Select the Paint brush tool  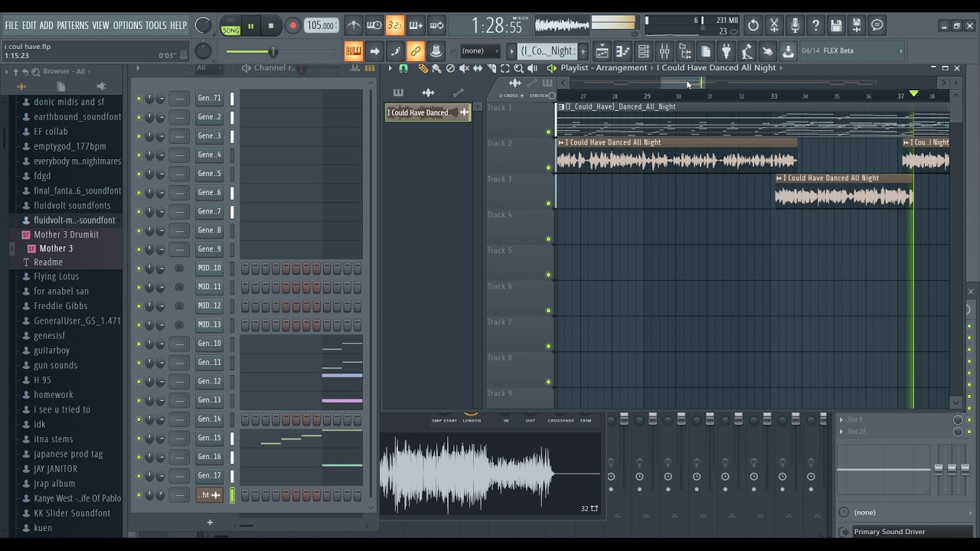(436, 68)
